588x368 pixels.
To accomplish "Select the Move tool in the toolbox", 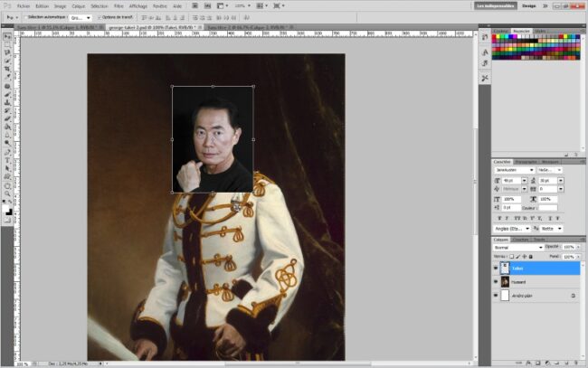I will [8, 37].
